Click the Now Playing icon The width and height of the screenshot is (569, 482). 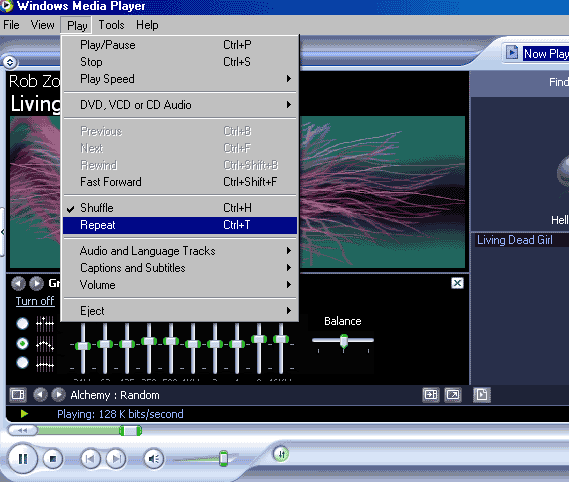512,53
